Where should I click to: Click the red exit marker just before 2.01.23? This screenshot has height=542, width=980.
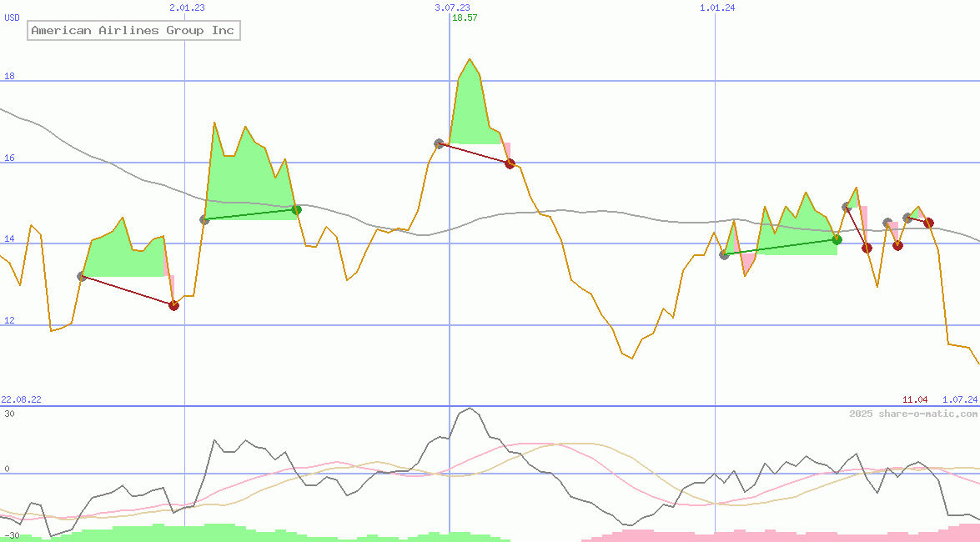[x=173, y=305]
